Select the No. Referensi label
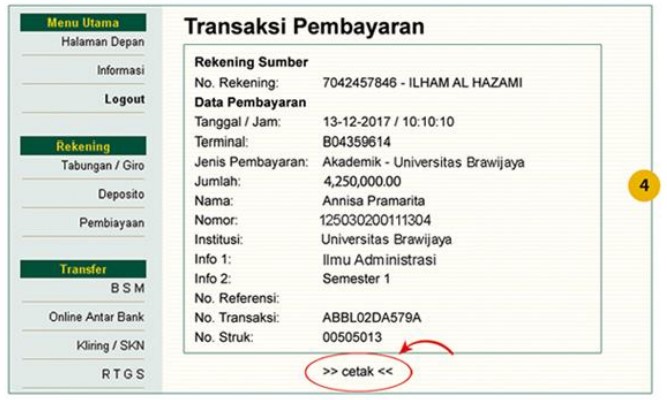This screenshot has height=400, width=667. [237, 298]
